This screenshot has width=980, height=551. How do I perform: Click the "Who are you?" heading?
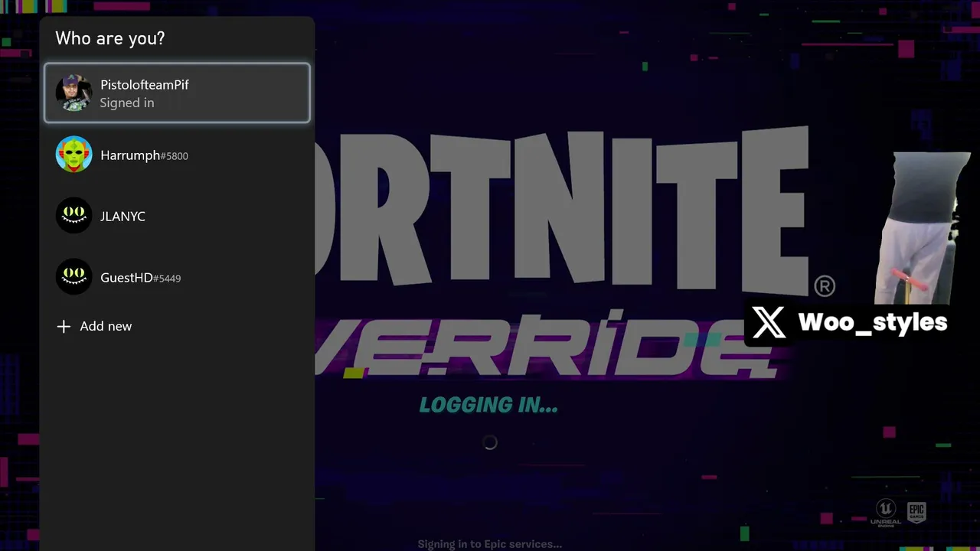click(110, 38)
